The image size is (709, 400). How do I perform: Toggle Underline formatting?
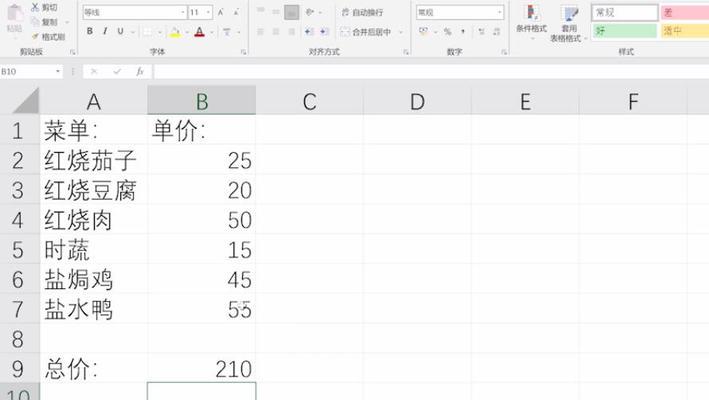click(x=120, y=31)
